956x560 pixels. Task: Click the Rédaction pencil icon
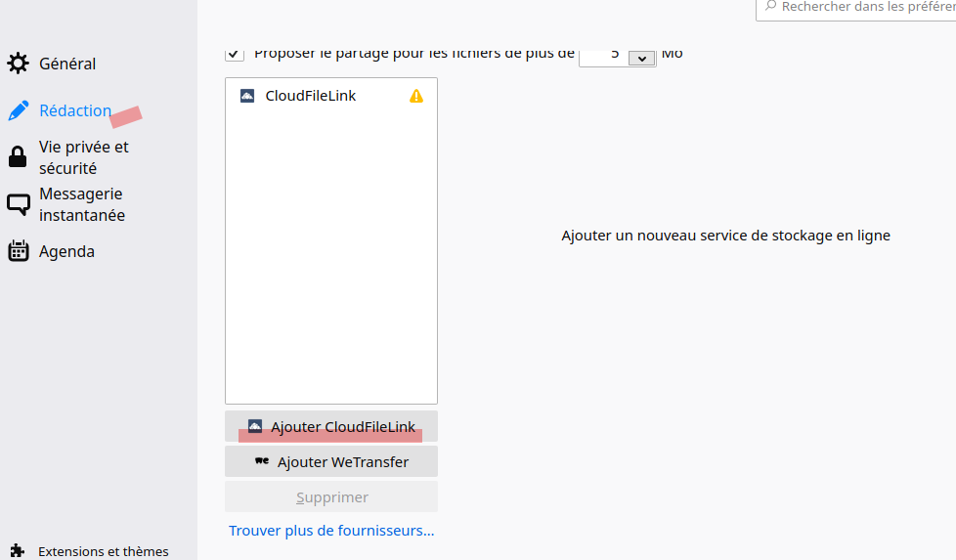pyautogui.click(x=18, y=110)
